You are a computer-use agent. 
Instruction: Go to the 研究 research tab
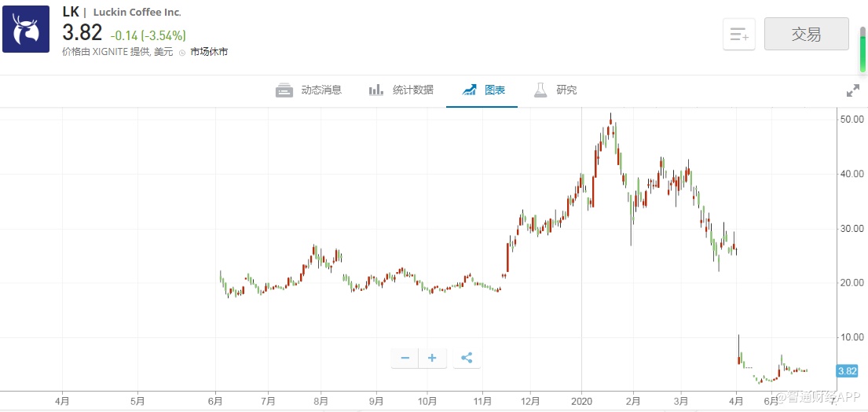click(555, 90)
